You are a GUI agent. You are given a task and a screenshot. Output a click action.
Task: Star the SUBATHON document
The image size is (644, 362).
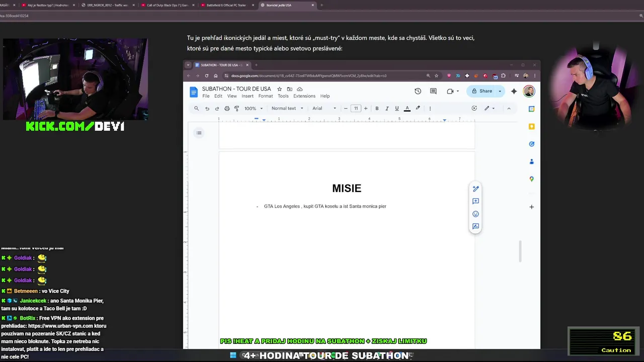point(280,89)
